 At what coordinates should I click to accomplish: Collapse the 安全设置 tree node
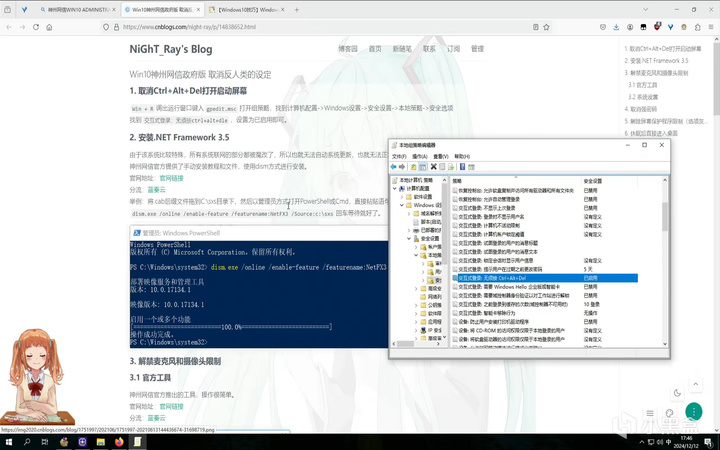[x=409, y=239]
